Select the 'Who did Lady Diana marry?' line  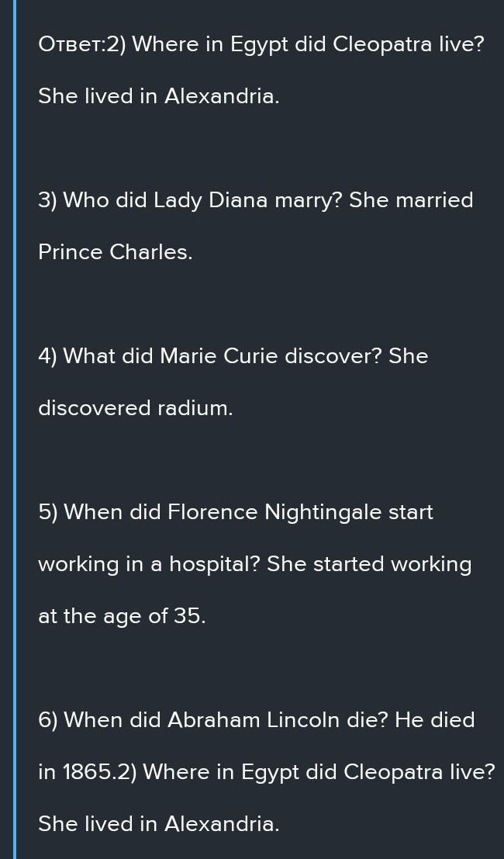point(256,200)
